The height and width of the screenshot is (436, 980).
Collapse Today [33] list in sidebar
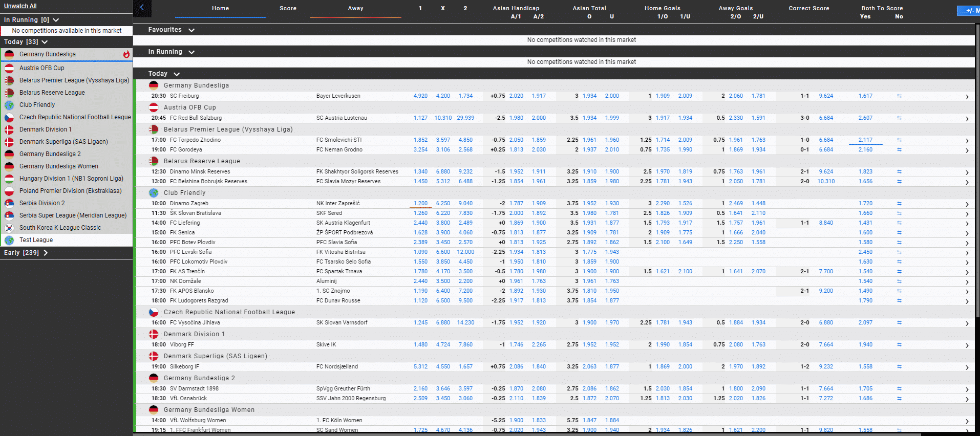45,42
